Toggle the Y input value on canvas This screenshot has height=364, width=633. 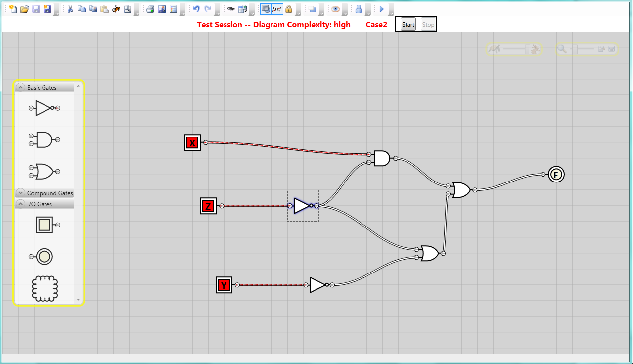pos(224,285)
